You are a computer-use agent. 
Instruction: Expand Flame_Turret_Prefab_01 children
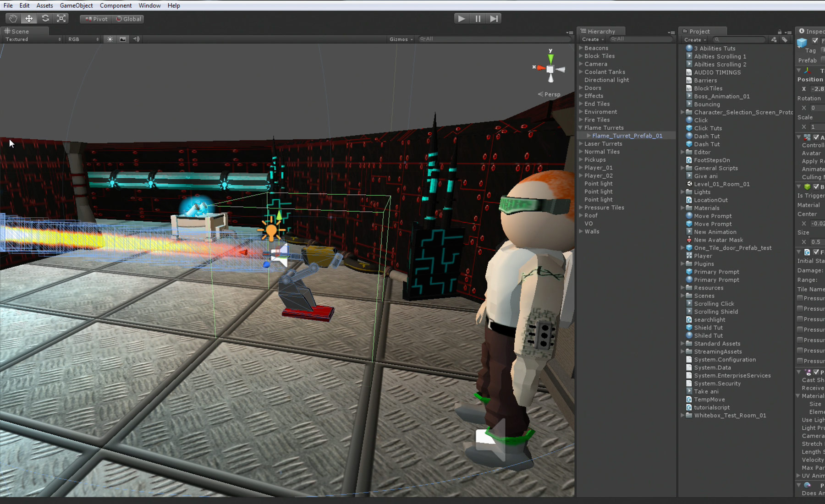(588, 136)
